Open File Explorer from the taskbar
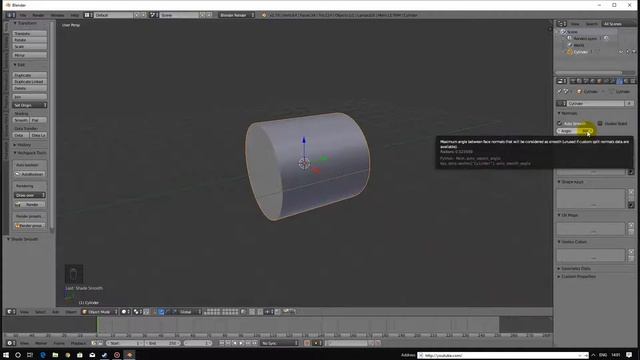Viewport: 640px width, 360px height. click(x=55, y=355)
